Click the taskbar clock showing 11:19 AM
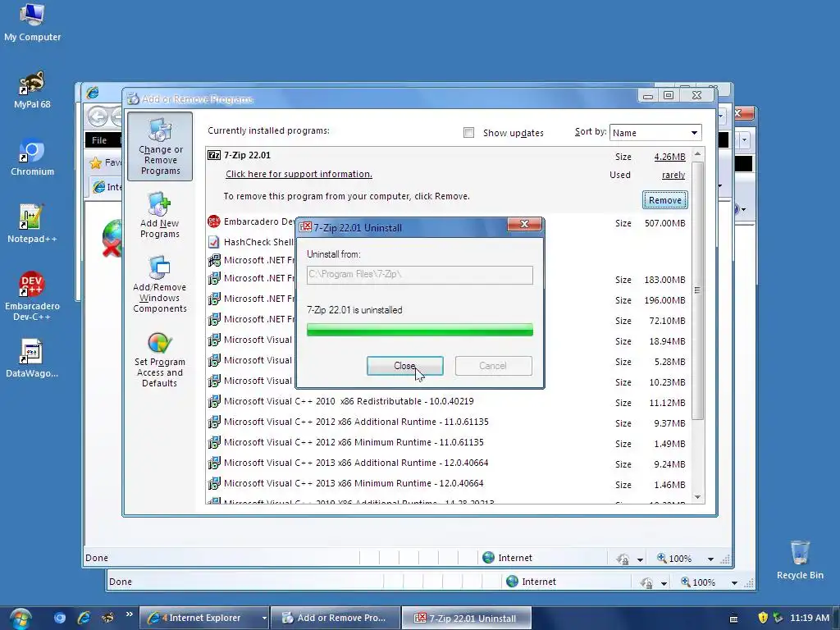Viewport: 840px width, 630px height. pyautogui.click(x=810, y=618)
